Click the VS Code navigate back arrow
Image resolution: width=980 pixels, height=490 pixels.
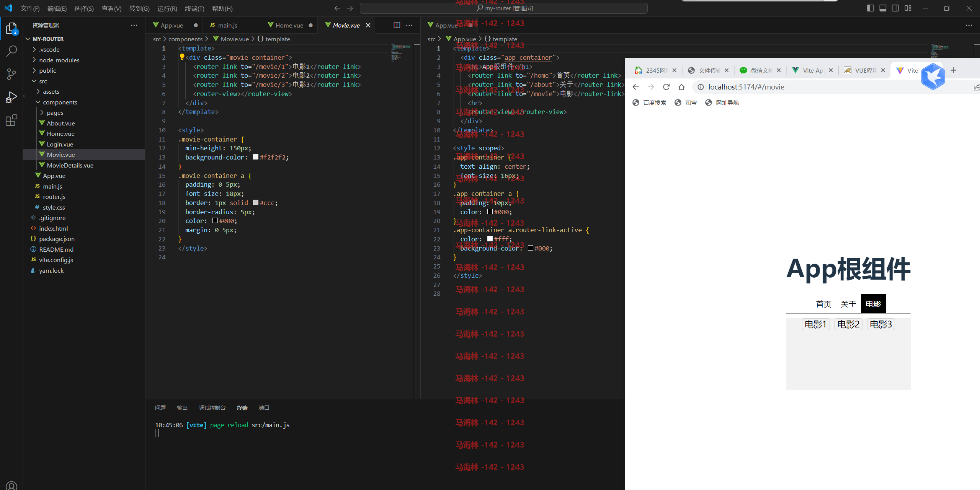point(337,8)
